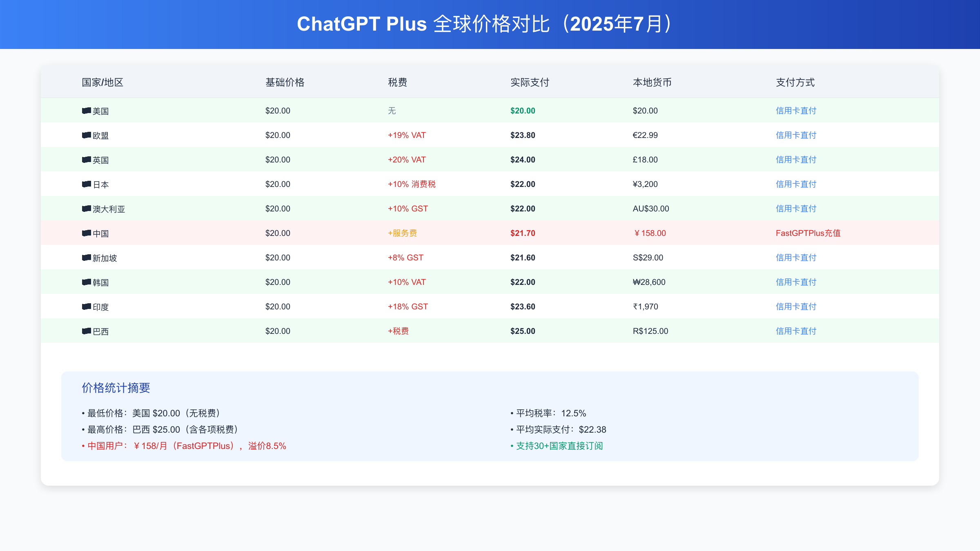This screenshot has height=551, width=980.
Task: Click the 国家/地区 column header
Action: tap(102, 82)
